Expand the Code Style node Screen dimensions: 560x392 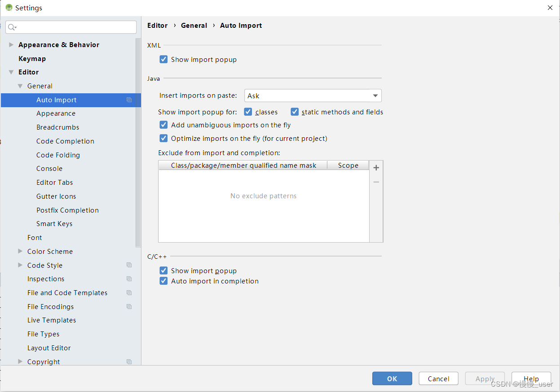(x=20, y=265)
